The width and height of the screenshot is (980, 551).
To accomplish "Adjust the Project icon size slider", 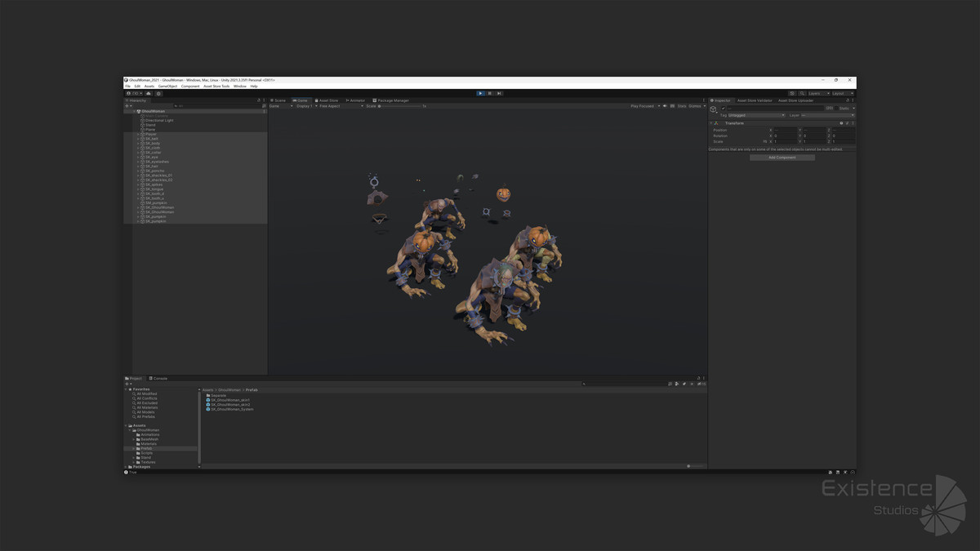I will [693, 466].
